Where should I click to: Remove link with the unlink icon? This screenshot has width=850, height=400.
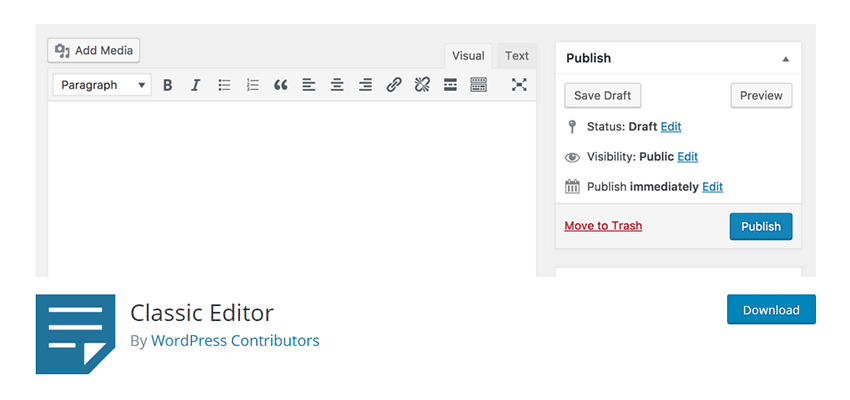(422, 85)
